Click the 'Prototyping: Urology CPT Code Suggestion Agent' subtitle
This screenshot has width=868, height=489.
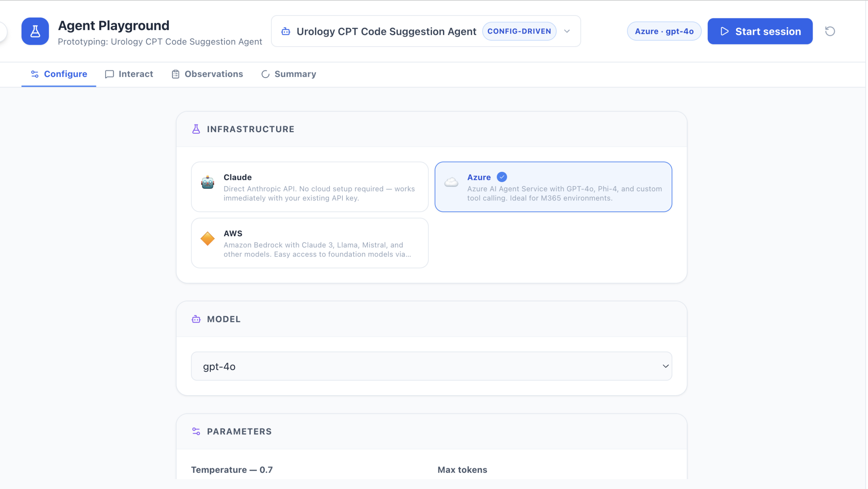160,42
